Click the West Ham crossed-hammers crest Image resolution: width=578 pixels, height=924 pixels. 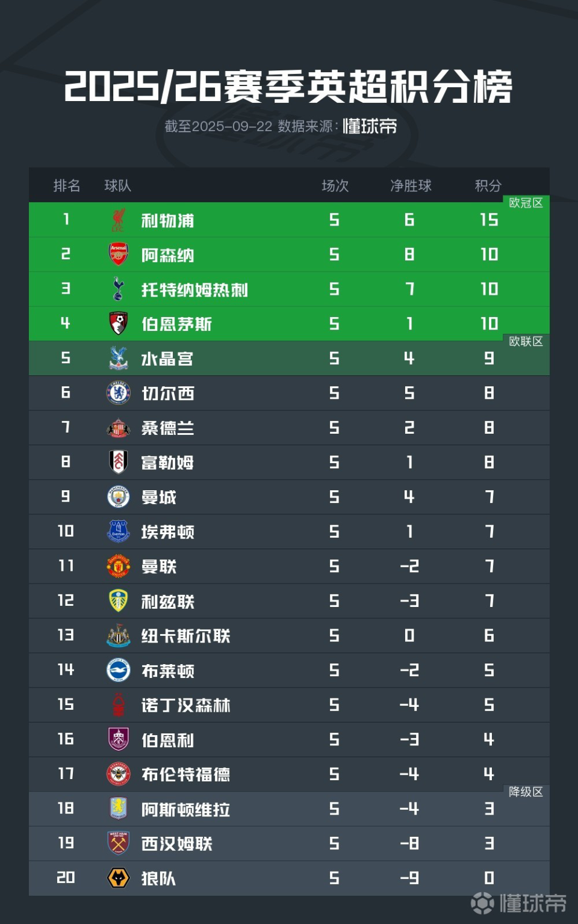click(119, 843)
